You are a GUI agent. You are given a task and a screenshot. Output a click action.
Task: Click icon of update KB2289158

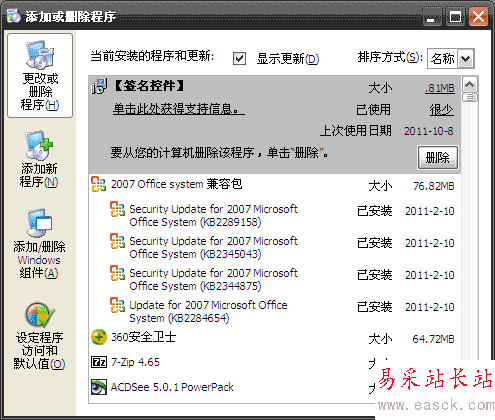117,209
